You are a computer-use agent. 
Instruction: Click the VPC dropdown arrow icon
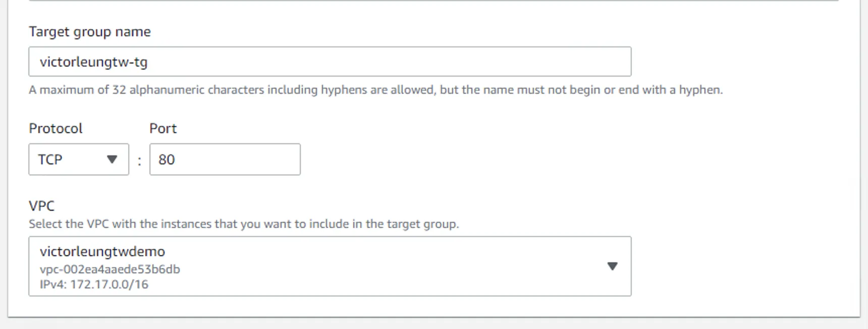pos(612,266)
